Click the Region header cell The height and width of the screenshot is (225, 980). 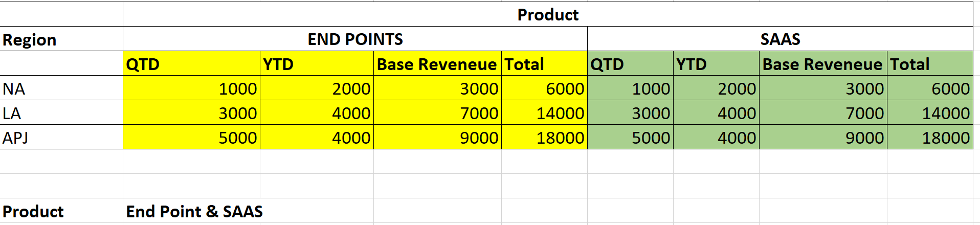[61, 39]
